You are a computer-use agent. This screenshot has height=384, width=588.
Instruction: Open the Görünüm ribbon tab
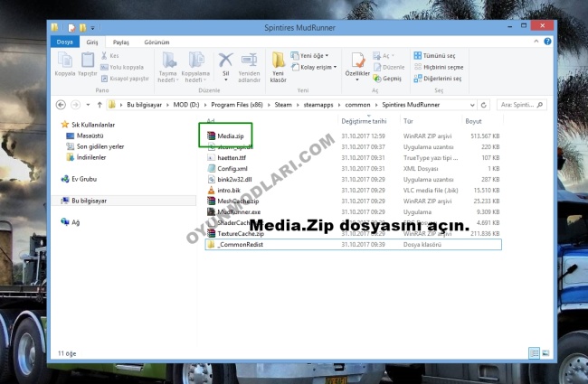tap(157, 42)
